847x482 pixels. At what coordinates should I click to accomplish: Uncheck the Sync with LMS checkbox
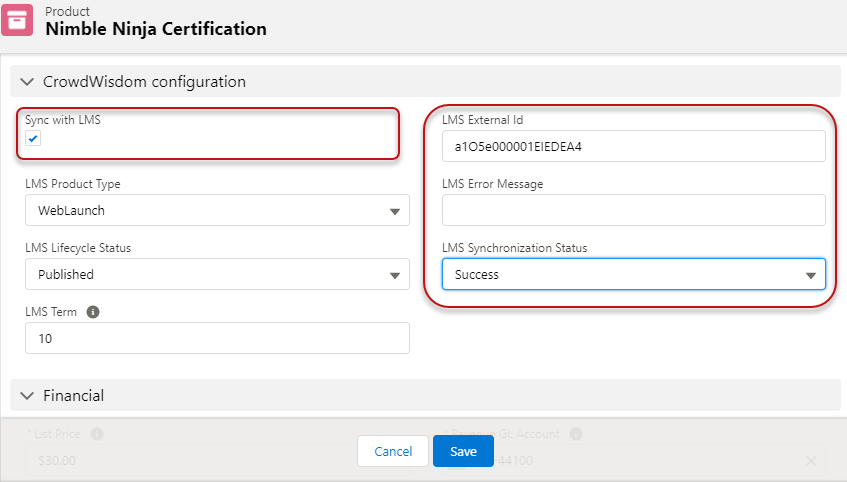coord(33,139)
